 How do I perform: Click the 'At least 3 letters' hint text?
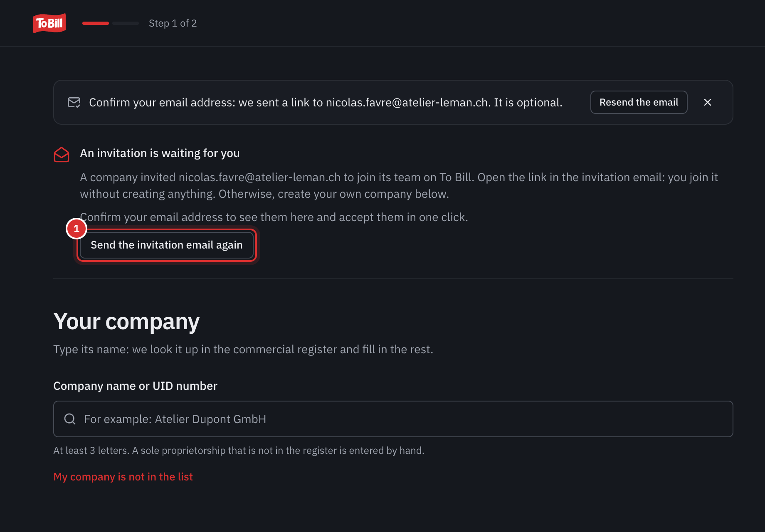coord(239,451)
